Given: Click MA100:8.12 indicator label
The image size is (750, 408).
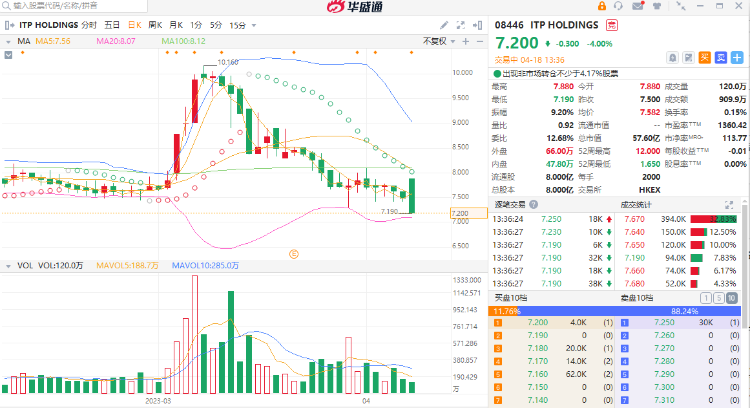Looking at the screenshot, I should (183, 42).
